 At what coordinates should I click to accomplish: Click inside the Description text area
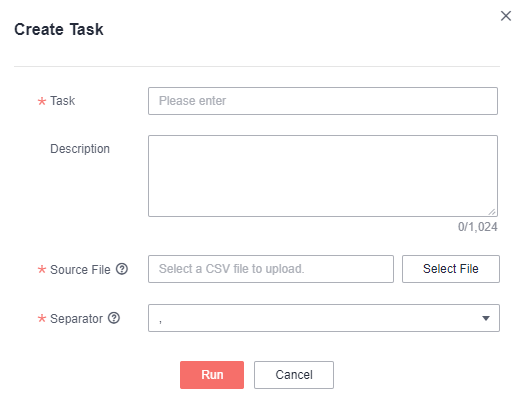pos(323,176)
